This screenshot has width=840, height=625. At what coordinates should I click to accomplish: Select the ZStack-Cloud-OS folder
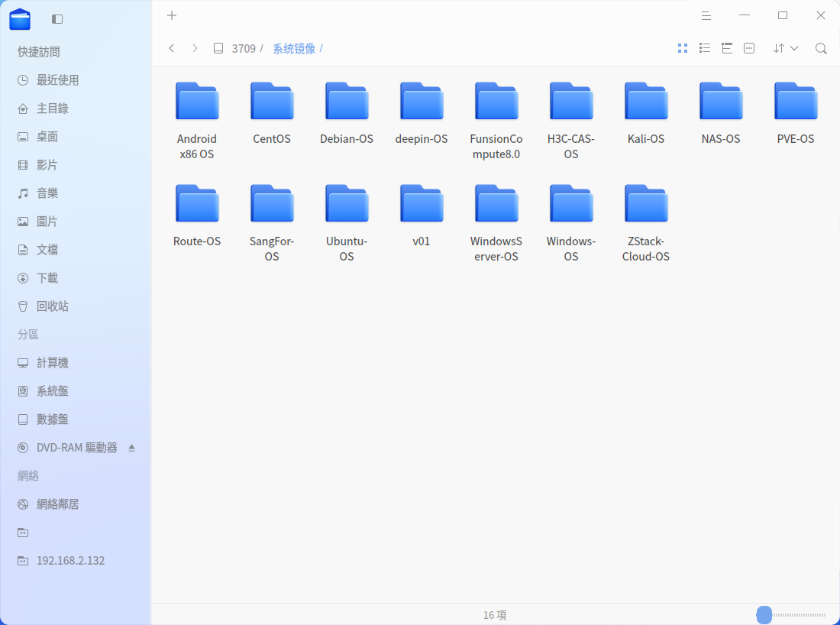click(x=646, y=223)
